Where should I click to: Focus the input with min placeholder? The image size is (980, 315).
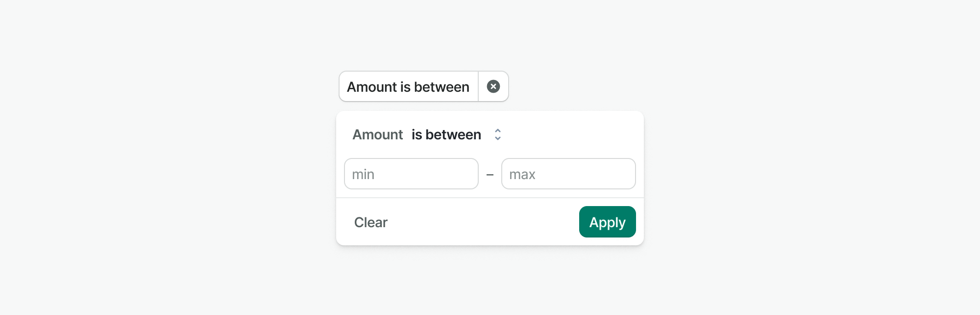pos(411,174)
